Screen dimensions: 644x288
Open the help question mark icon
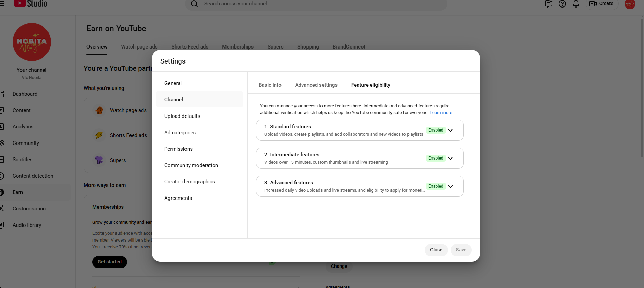(x=562, y=4)
